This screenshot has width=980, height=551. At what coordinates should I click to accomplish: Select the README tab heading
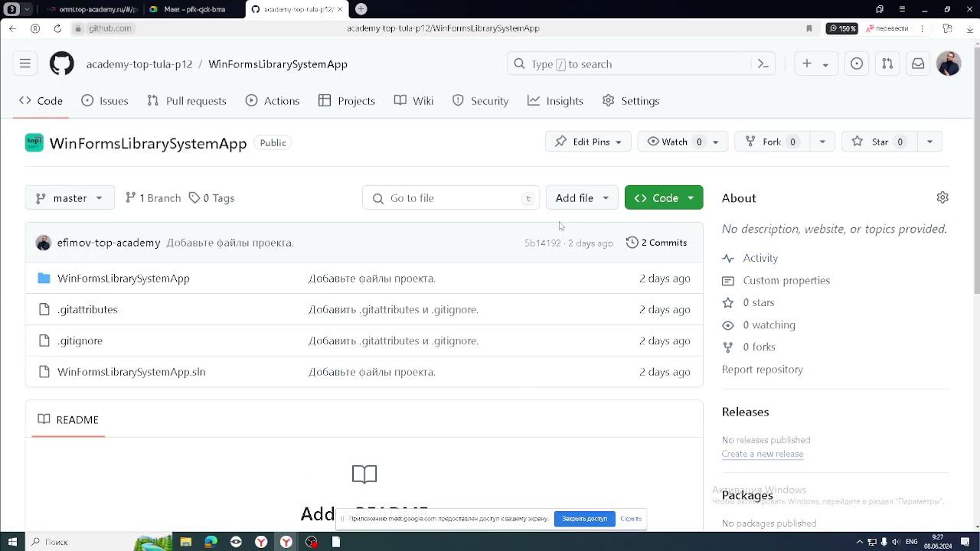(x=68, y=420)
